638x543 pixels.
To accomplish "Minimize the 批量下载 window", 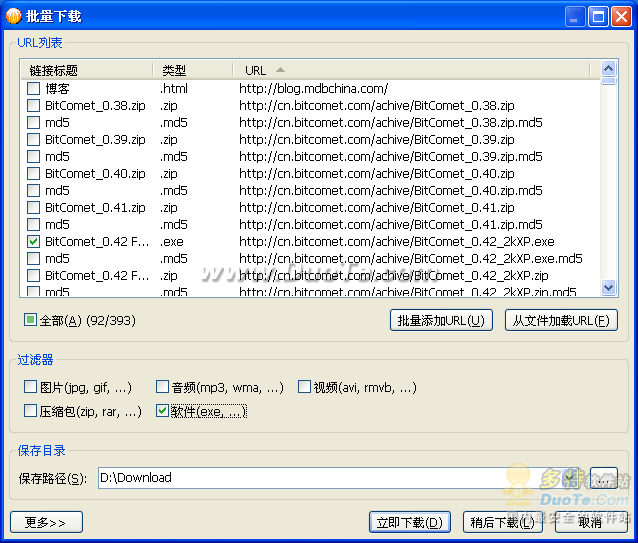I will pos(575,17).
